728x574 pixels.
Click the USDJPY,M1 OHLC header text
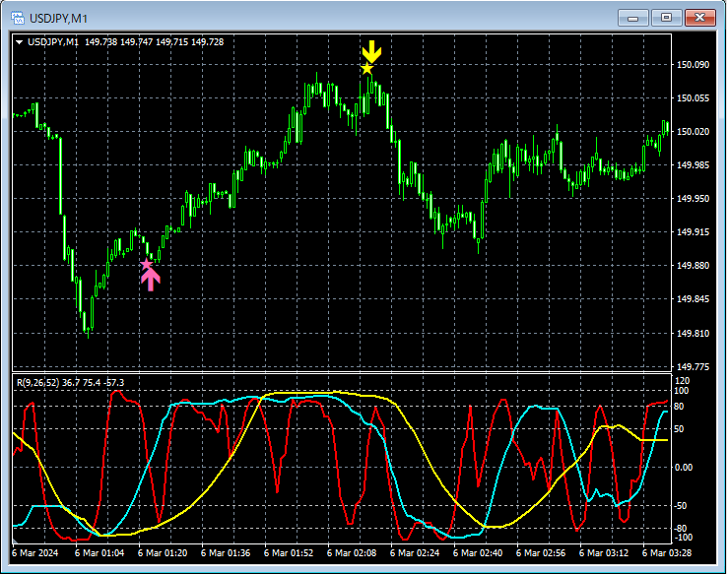[125, 42]
